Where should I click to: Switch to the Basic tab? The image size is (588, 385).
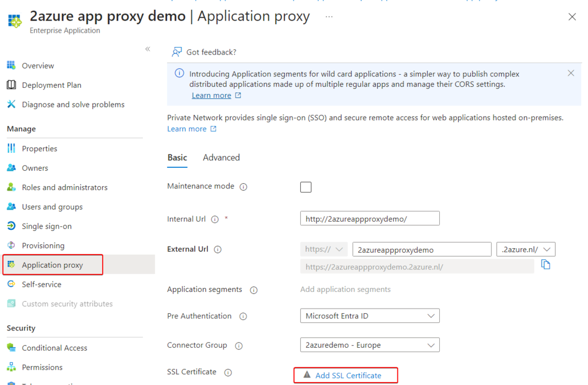(177, 157)
